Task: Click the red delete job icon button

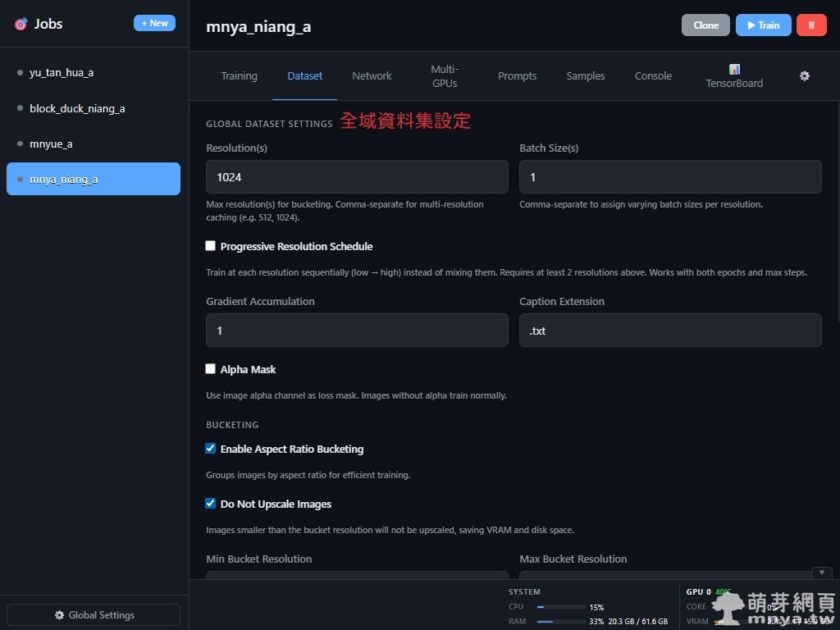Action: pos(810,25)
